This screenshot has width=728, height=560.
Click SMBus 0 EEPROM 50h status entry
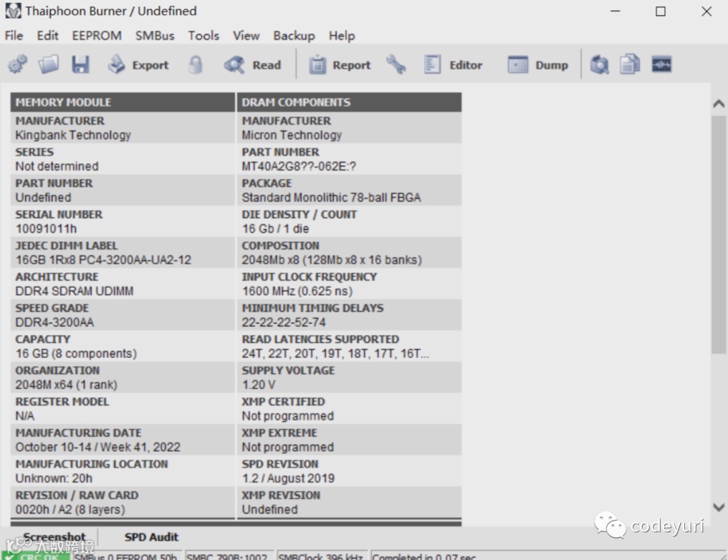click(126, 556)
